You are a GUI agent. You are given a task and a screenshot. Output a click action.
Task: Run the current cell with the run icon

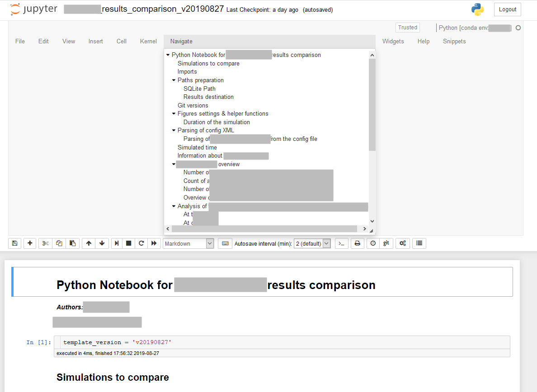tap(116, 243)
